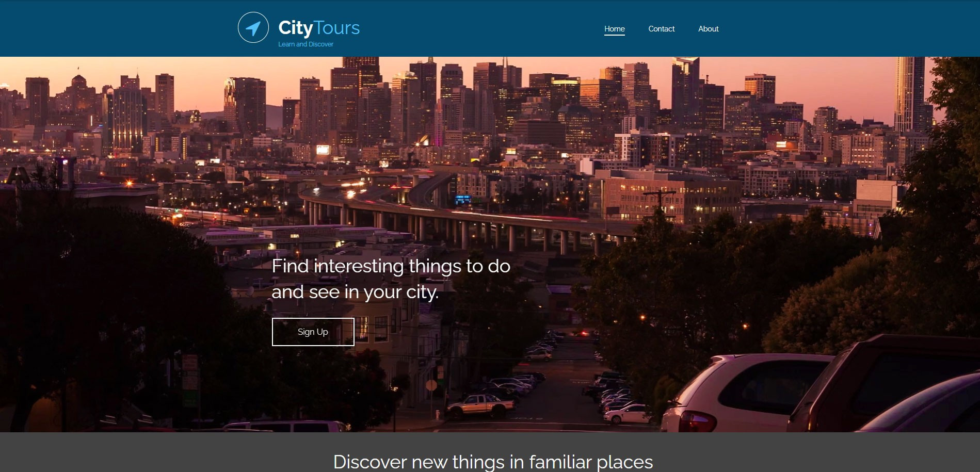Click the Sign Up button

click(x=313, y=332)
